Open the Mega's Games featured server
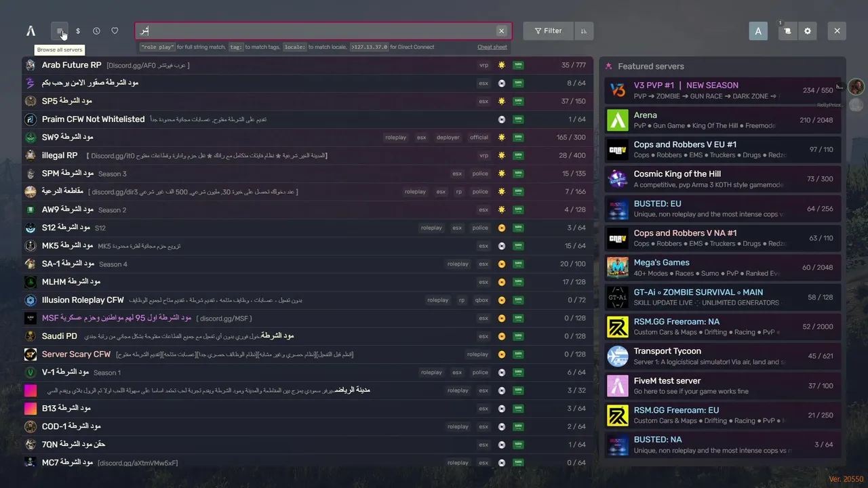 coord(723,268)
